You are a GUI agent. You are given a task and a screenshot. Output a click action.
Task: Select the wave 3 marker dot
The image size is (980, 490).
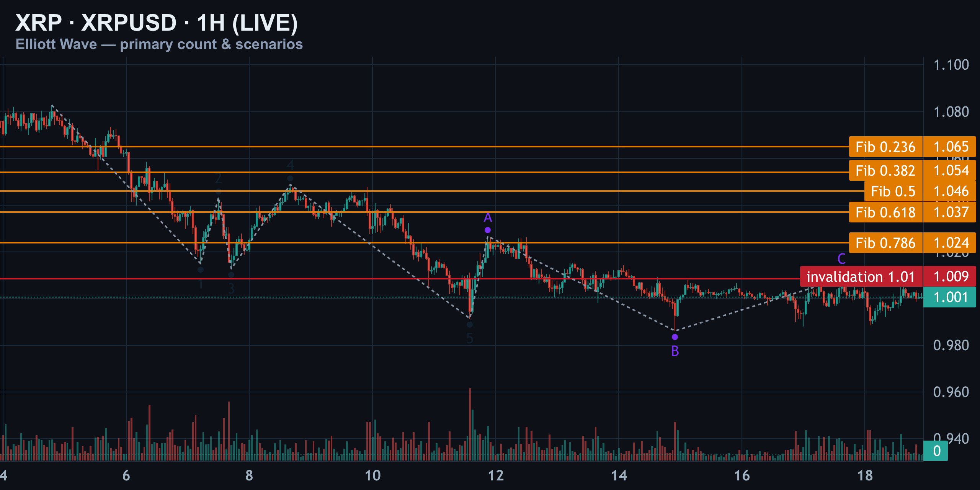(231, 274)
